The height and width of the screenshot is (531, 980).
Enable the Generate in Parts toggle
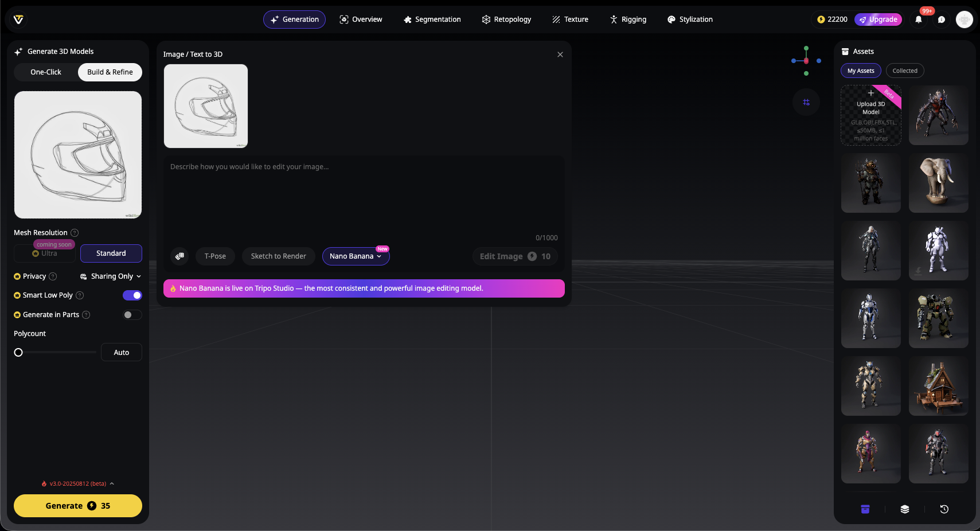(x=132, y=315)
